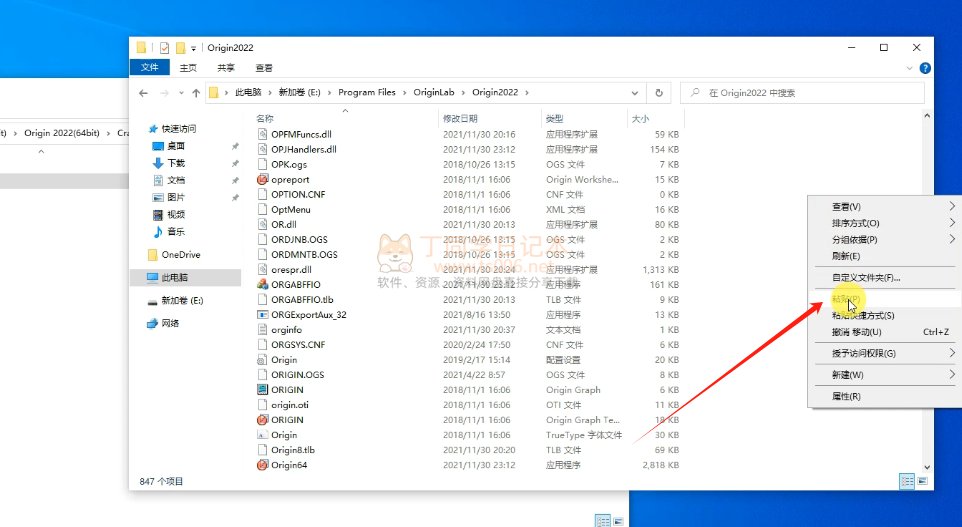Expand the ribbon chevron
The width and height of the screenshot is (962, 527).
tap(909, 68)
